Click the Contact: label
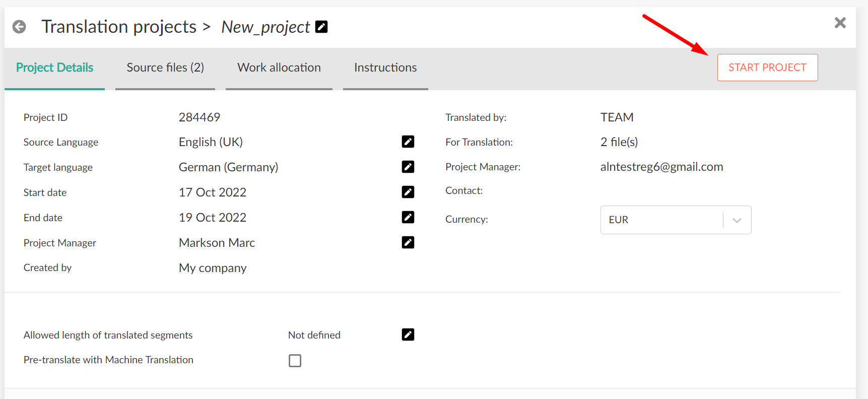This screenshot has height=399, width=868. coord(464,191)
